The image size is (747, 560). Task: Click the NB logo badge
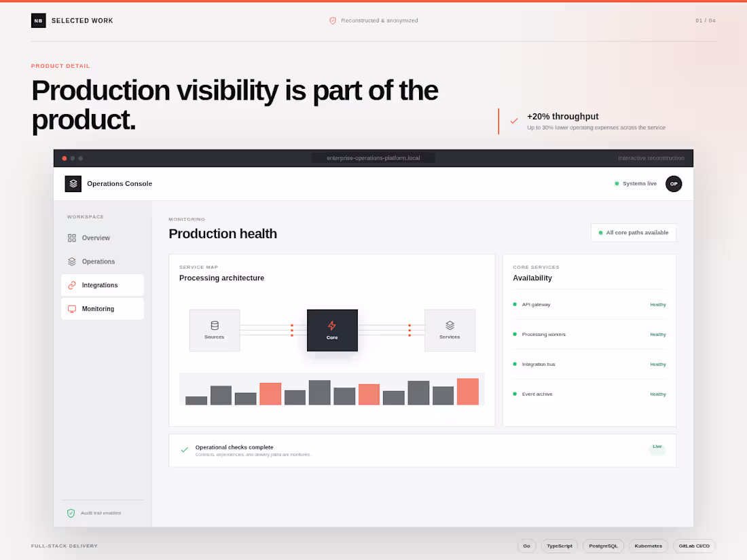pyautogui.click(x=38, y=20)
